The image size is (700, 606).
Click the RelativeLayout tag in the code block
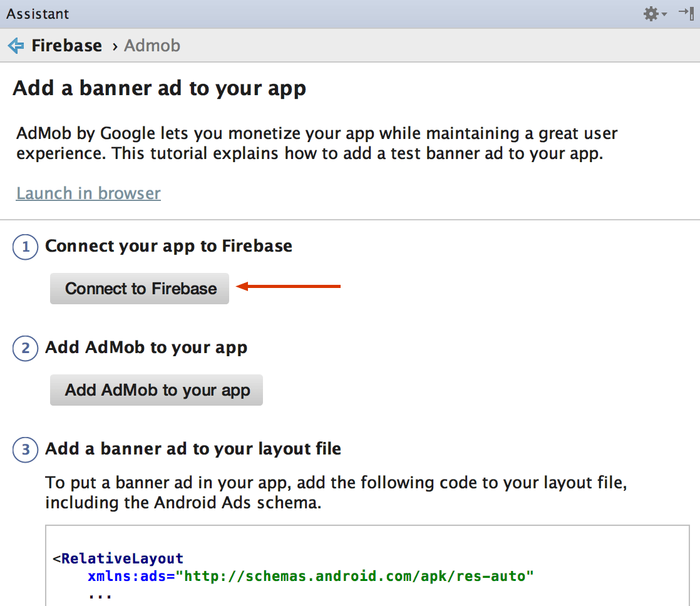pos(122,558)
